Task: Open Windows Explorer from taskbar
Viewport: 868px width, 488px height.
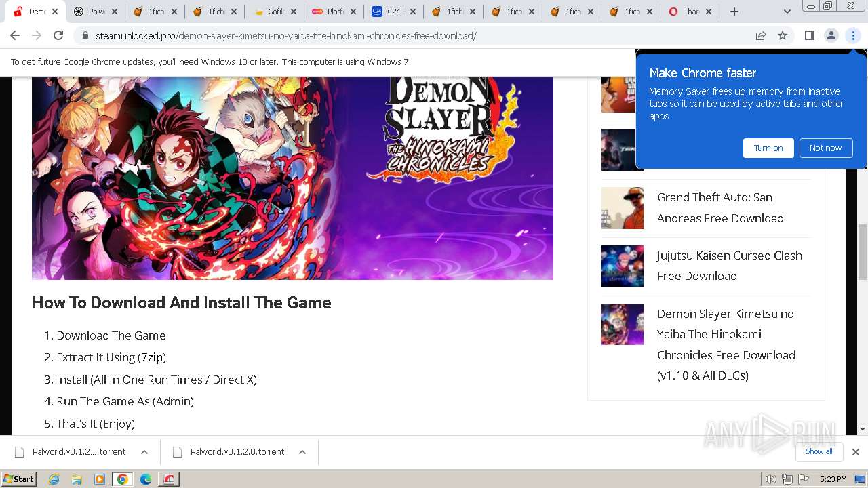Action: point(77,479)
